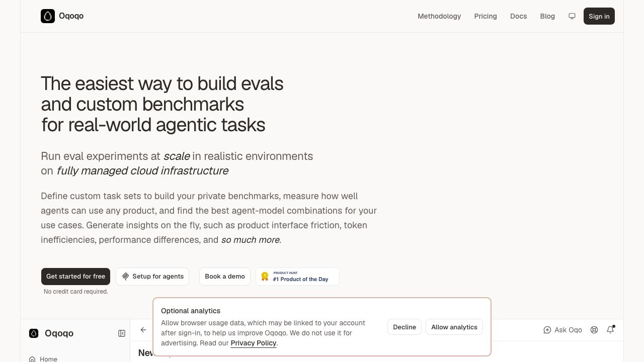Click the Oqoqo logo in preview sidebar
This screenshot has width=644, height=362.
click(34, 333)
